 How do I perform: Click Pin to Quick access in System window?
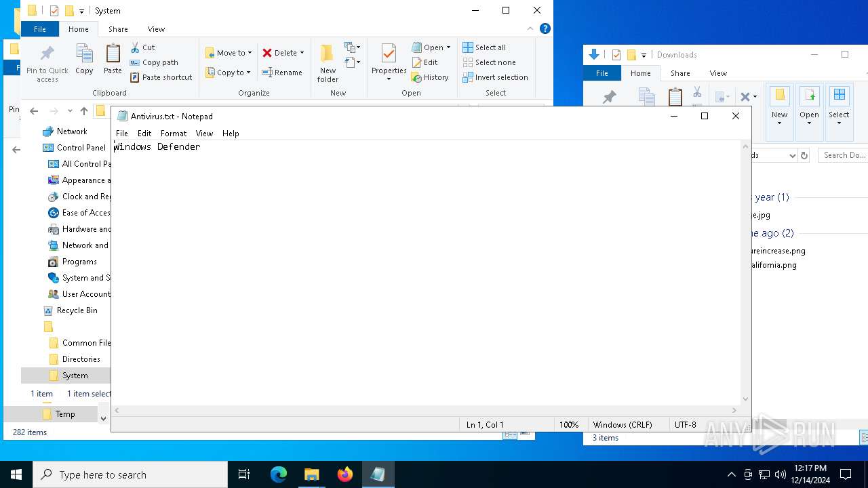pos(47,64)
